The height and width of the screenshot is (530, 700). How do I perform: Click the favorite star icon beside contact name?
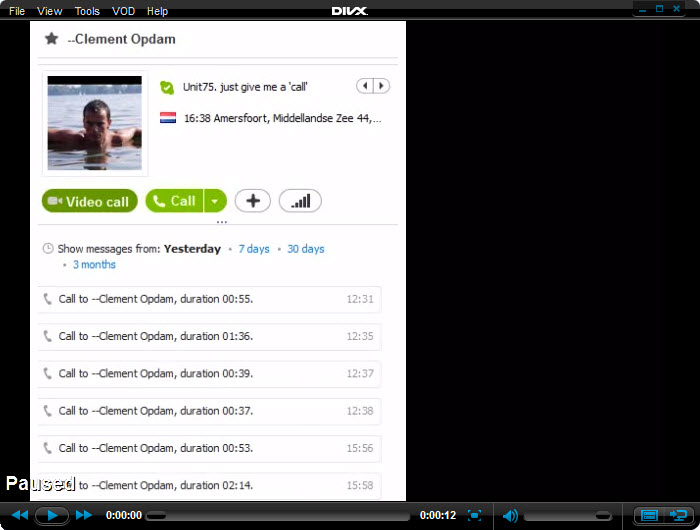tap(51, 39)
